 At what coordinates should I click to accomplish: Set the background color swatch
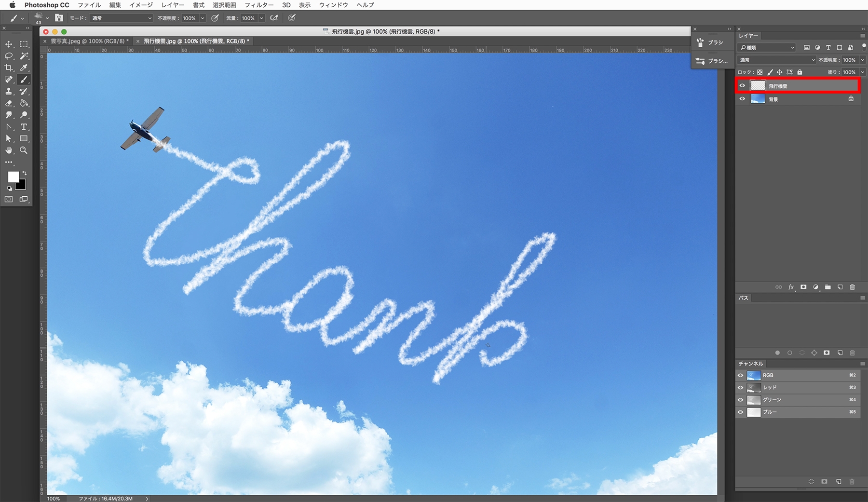(22, 186)
